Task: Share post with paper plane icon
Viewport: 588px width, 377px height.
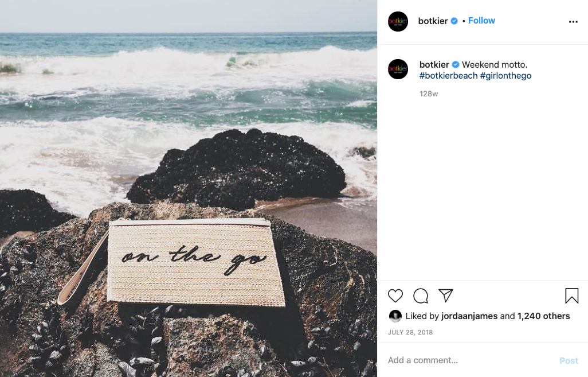Action: click(446, 296)
